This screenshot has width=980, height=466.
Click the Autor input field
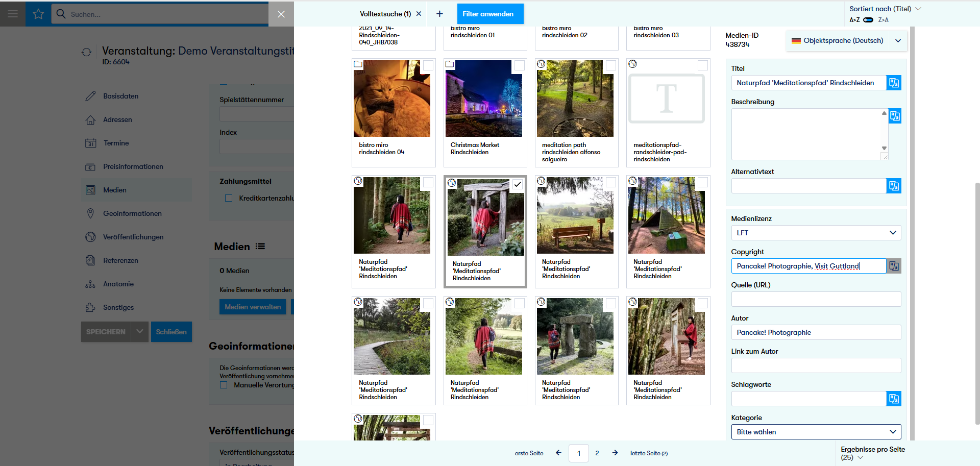coord(816,332)
